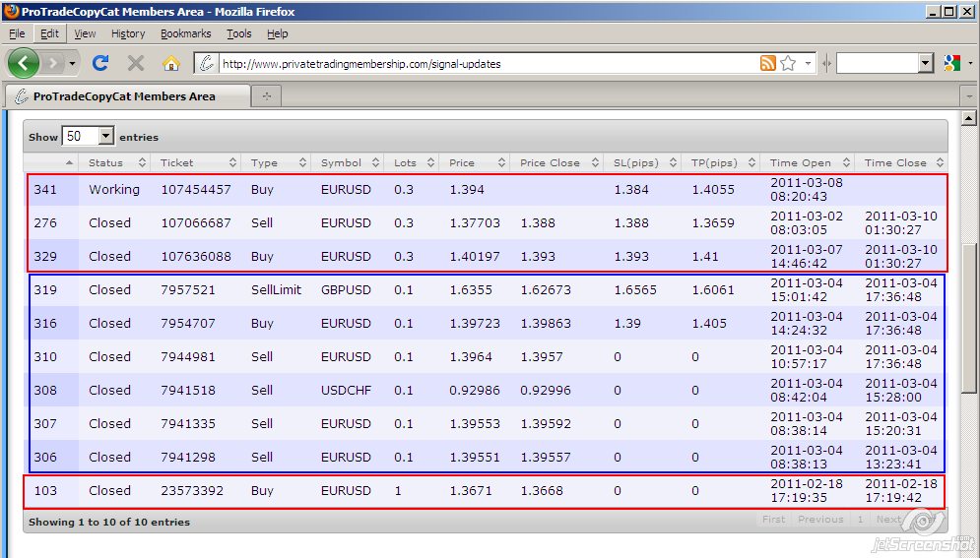Screen dimensions: 980x558
Task: Open the Show entries count dropdown
Action: pyautogui.click(x=88, y=136)
